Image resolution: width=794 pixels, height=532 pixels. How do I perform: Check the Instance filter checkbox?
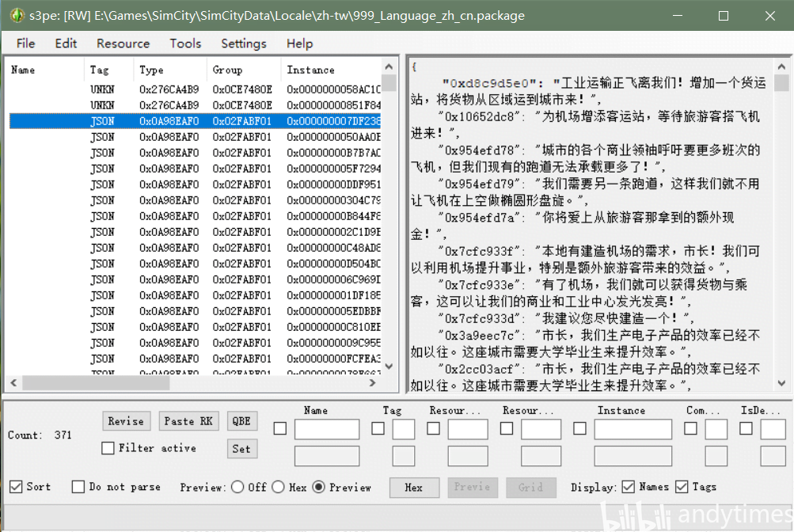[579, 429]
